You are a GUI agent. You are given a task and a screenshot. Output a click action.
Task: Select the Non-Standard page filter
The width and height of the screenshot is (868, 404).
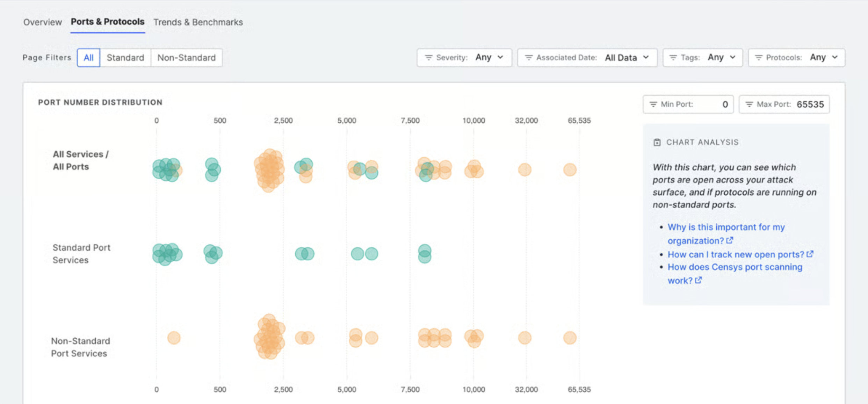[186, 57]
